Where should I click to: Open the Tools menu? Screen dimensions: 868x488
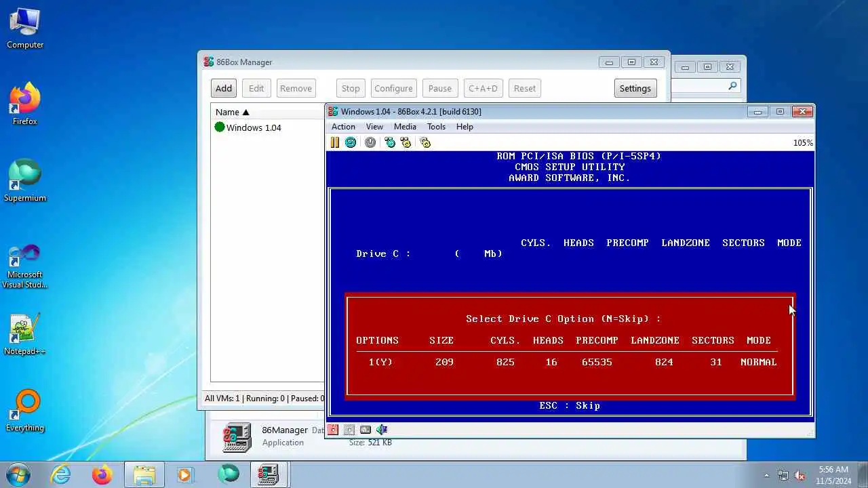[436, 127]
